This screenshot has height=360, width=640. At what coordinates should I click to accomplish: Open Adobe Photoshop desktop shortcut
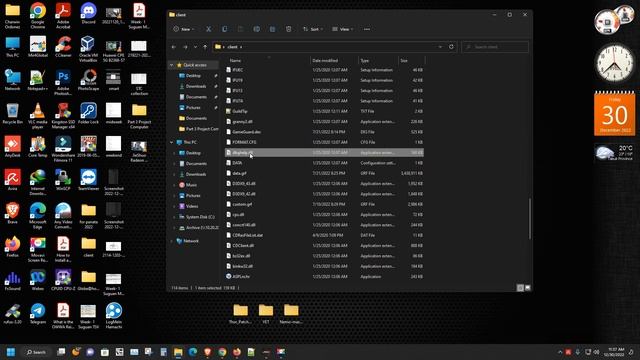pyautogui.click(x=63, y=82)
